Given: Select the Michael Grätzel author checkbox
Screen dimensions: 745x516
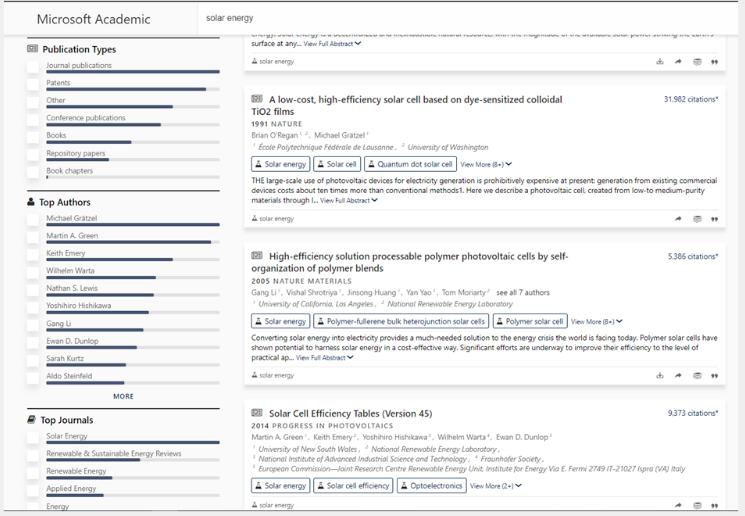Looking at the screenshot, I should point(33,220).
